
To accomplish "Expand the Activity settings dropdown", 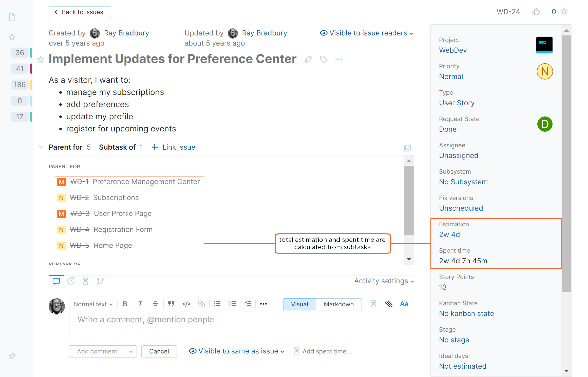I will point(383,281).
